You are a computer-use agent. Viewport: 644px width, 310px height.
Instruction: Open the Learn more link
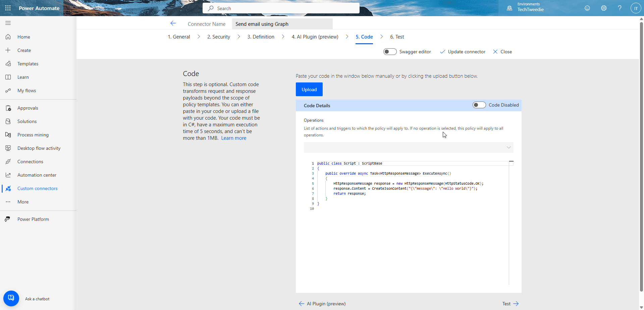pyautogui.click(x=233, y=138)
